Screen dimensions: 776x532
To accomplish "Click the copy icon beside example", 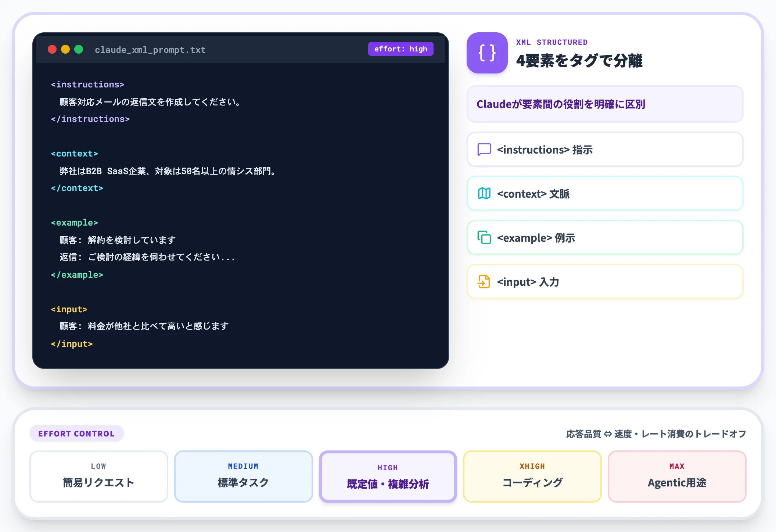I will coord(484,238).
